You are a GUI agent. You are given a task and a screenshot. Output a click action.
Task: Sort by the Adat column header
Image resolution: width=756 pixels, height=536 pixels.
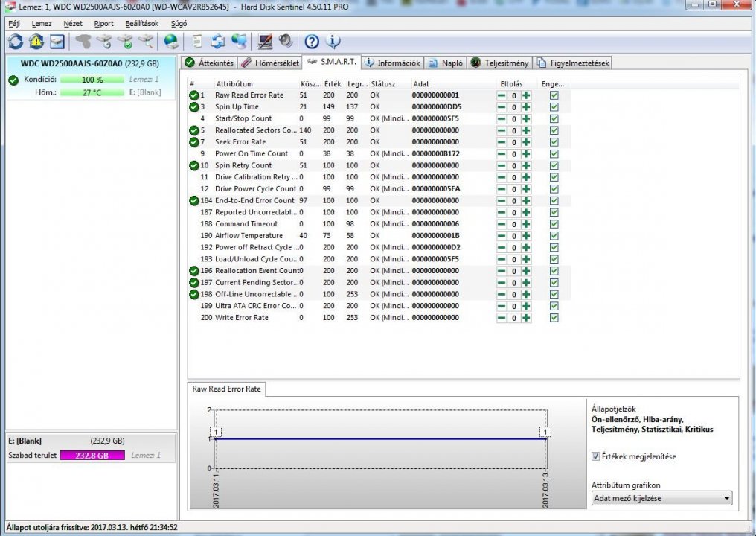coord(421,84)
